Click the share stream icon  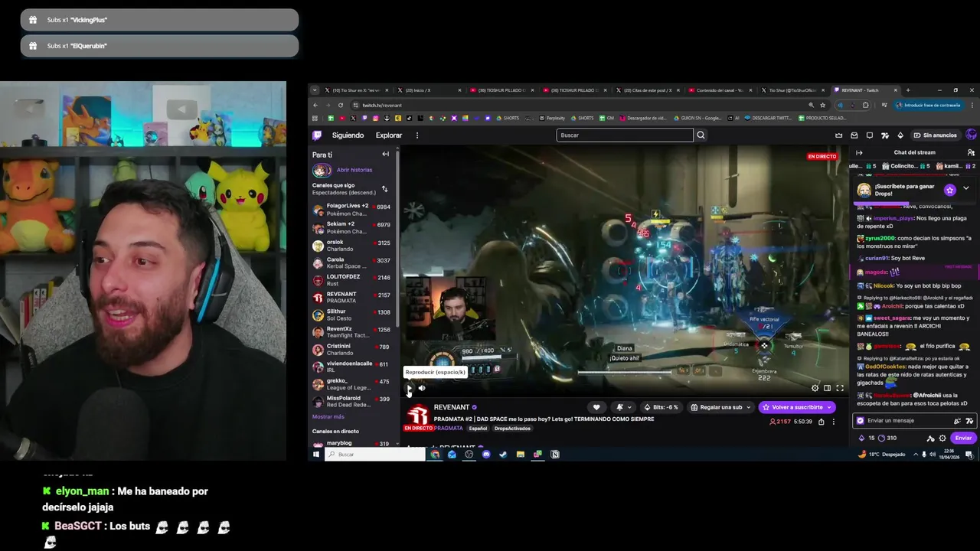tap(822, 422)
